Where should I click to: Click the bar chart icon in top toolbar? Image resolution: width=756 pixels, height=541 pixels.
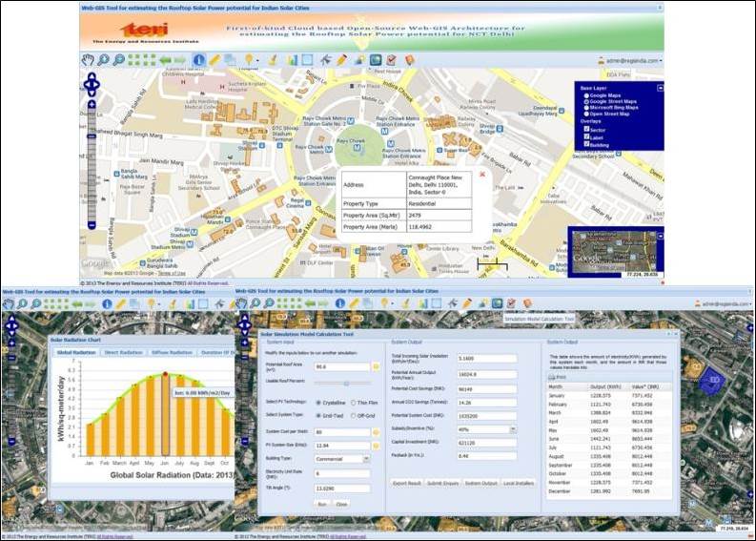[292, 60]
